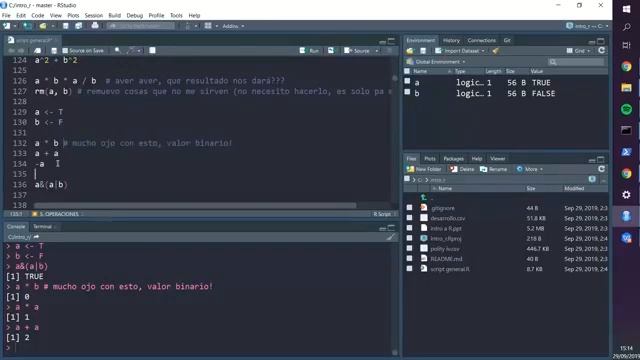Image resolution: width=640 pixels, height=360 pixels.
Task: Go to parent directory arrow in Files
Action: click(424, 198)
